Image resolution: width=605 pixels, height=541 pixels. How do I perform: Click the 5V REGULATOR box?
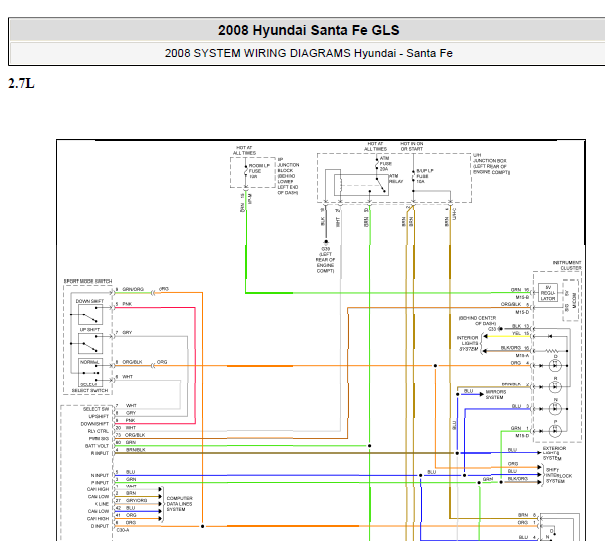pos(548,293)
